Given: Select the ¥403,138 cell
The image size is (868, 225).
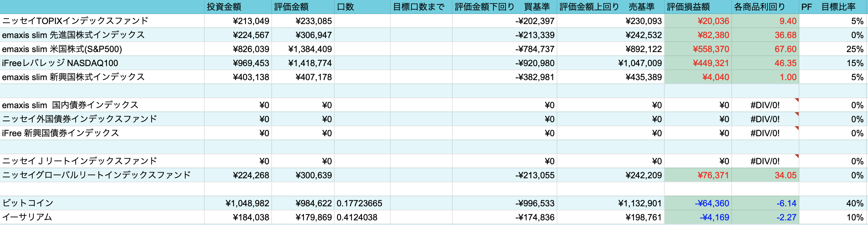Looking at the screenshot, I should [x=238, y=77].
